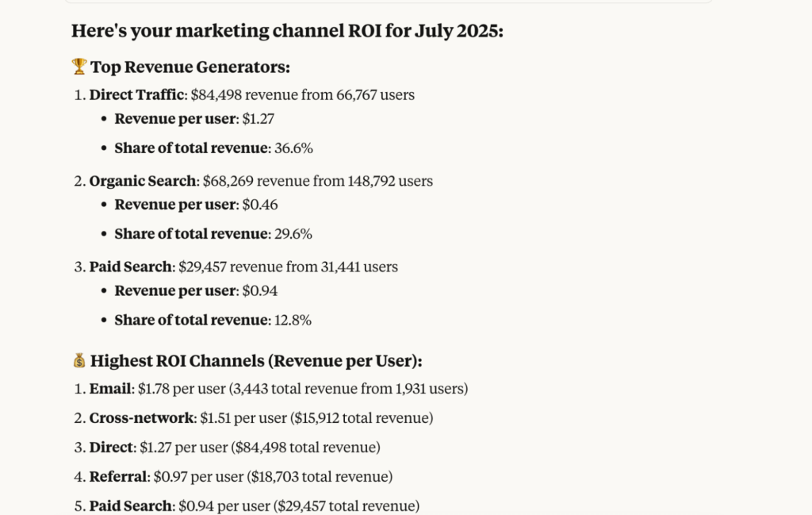Click the Highest ROI Channels heading
Image resolution: width=812 pixels, height=515 pixels.
(x=256, y=361)
